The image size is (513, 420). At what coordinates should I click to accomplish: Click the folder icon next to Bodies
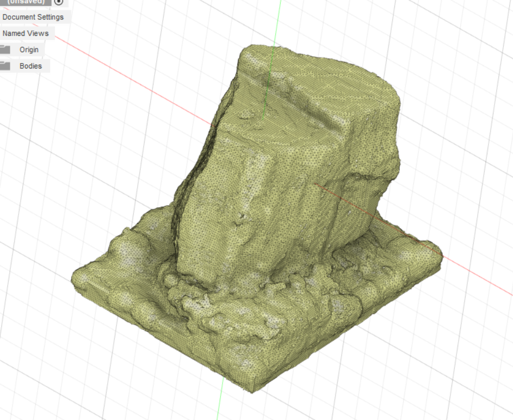tap(5, 66)
